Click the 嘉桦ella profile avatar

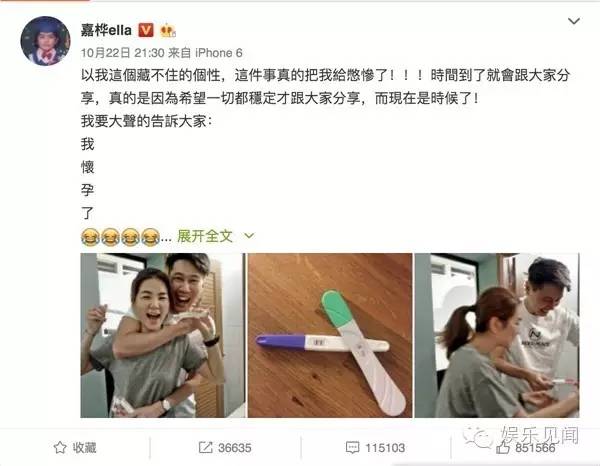45,41
